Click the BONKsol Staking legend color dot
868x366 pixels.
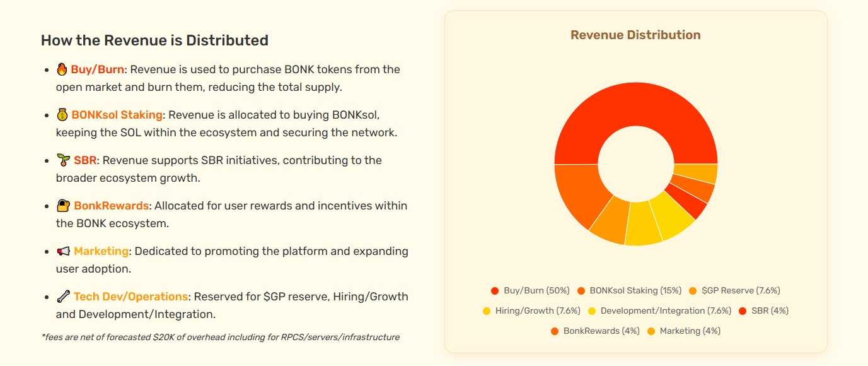click(x=581, y=291)
